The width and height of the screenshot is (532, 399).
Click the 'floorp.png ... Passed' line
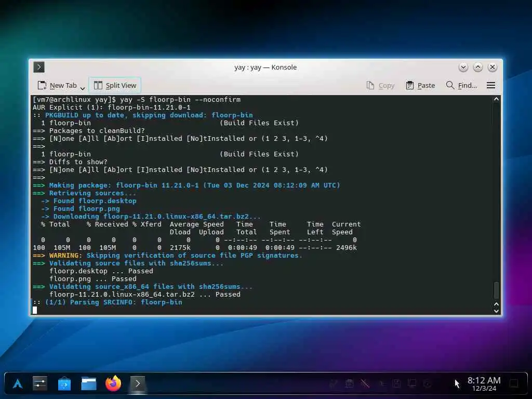point(93,279)
